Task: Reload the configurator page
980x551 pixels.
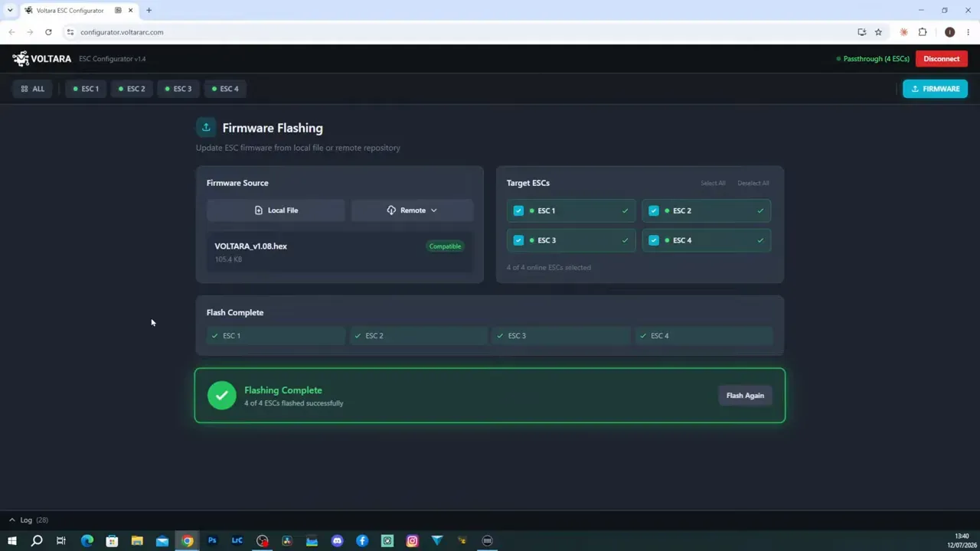Action: (x=48, y=32)
